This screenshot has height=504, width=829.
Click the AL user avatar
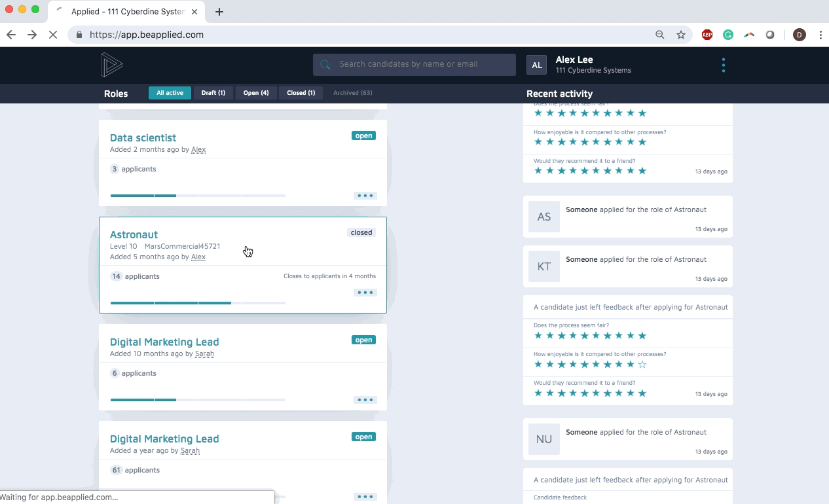[536, 65]
